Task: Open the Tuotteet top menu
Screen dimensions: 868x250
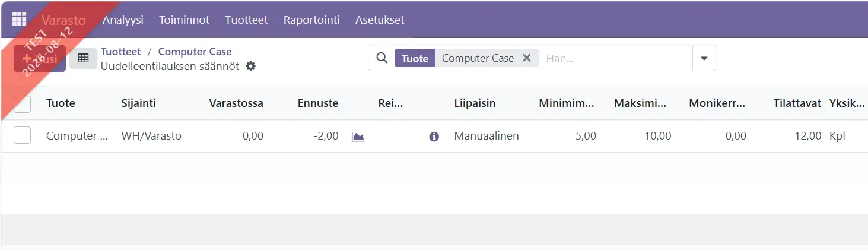Action: point(246,20)
